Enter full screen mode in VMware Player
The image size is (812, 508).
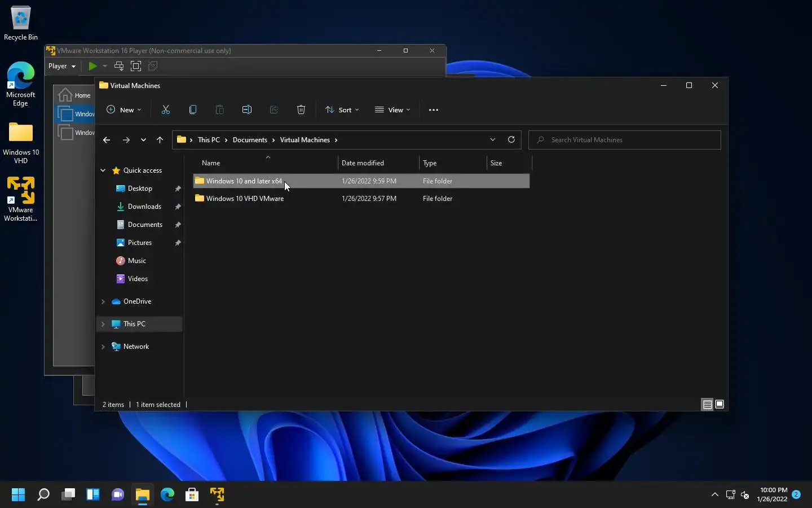136,66
